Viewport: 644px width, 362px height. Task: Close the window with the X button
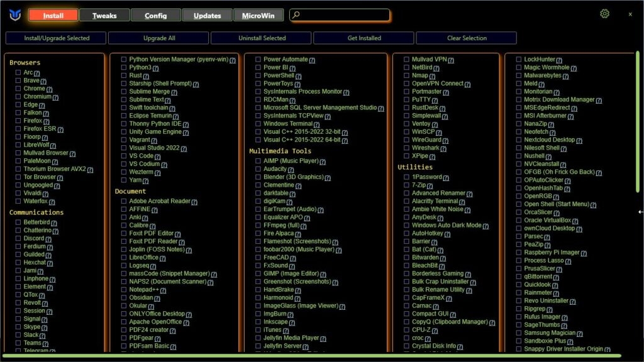click(x=630, y=14)
